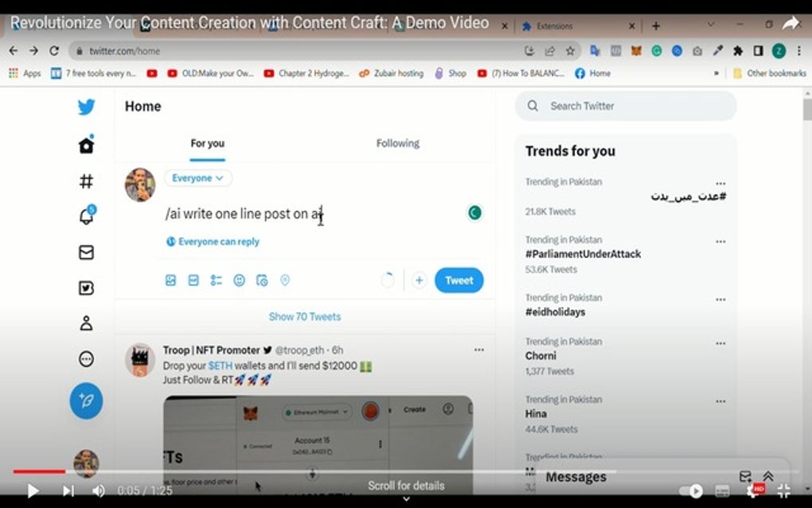The height and width of the screenshot is (508, 812).
Task: Click into Search Twitter field
Action: 626,106
